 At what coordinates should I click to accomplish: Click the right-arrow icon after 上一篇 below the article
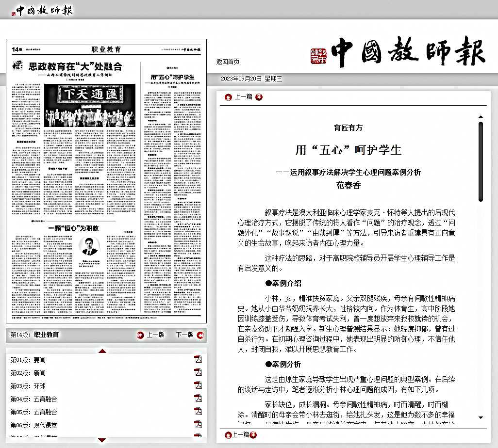pyautogui.click(x=253, y=435)
